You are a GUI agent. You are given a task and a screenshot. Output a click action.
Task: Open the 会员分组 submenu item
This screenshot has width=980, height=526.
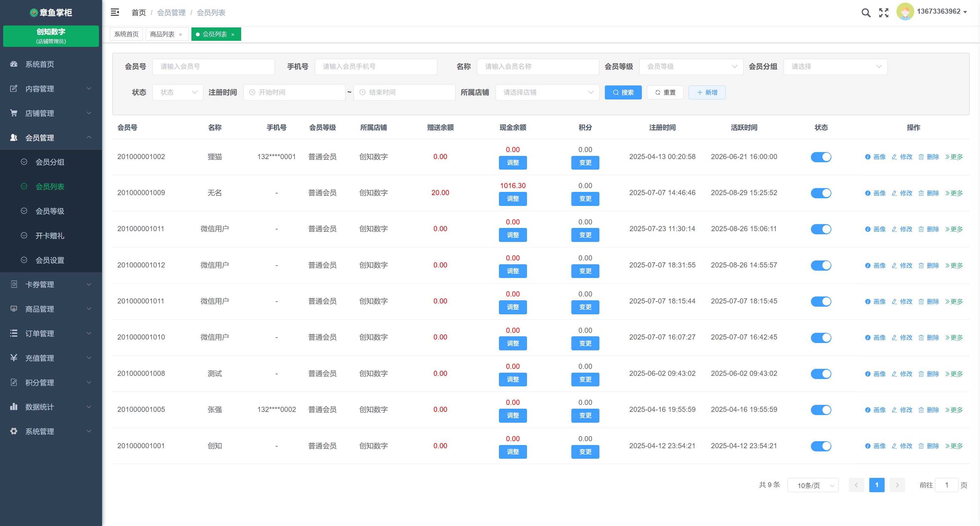(x=51, y=162)
